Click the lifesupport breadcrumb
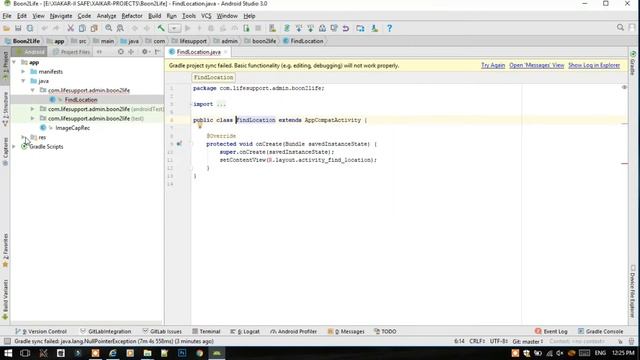The height and width of the screenshot is (360, 640). pyautogui.click(x=189, y=41)
